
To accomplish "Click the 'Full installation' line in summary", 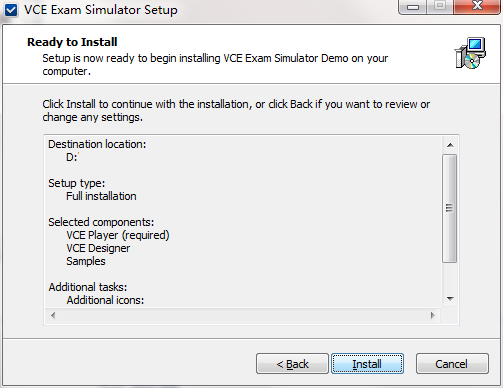I will (101, 196).
